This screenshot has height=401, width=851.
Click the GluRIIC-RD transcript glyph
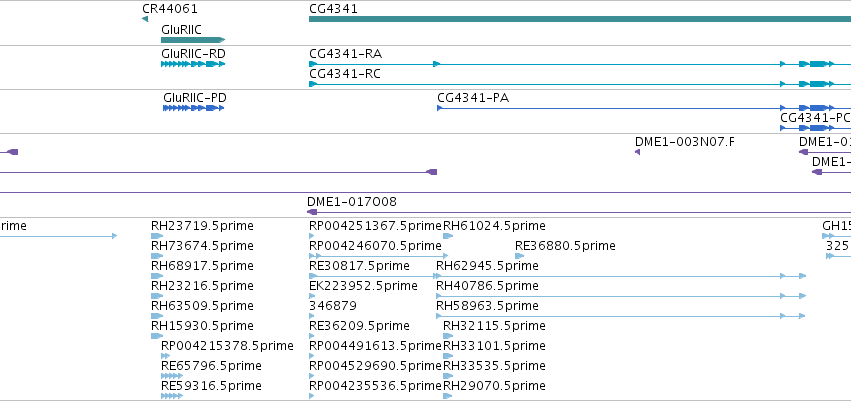[x=193, y=64]
